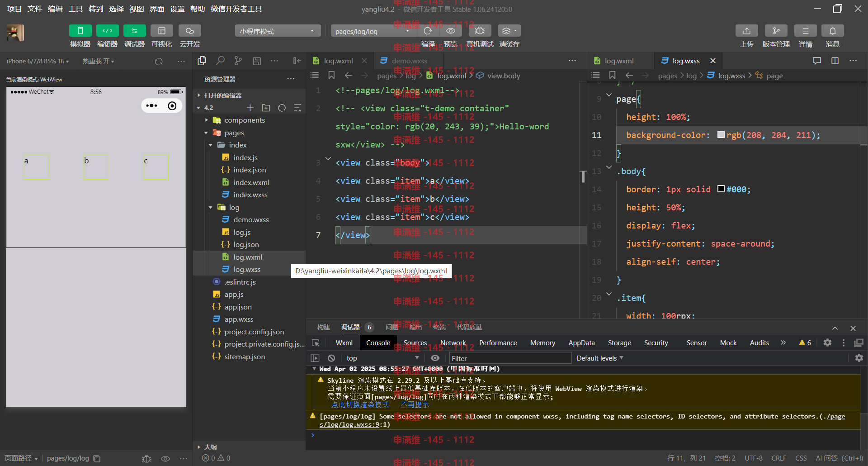Image resolution: width=868 pixels, height=466 pixels.
Task: Open the top context dropdown
Action: (382, 358)
